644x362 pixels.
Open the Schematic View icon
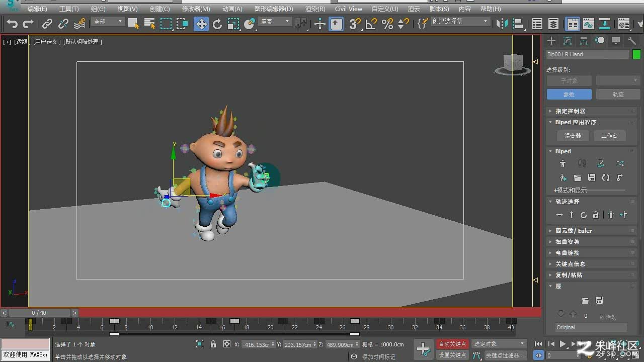tap(605, 24)
